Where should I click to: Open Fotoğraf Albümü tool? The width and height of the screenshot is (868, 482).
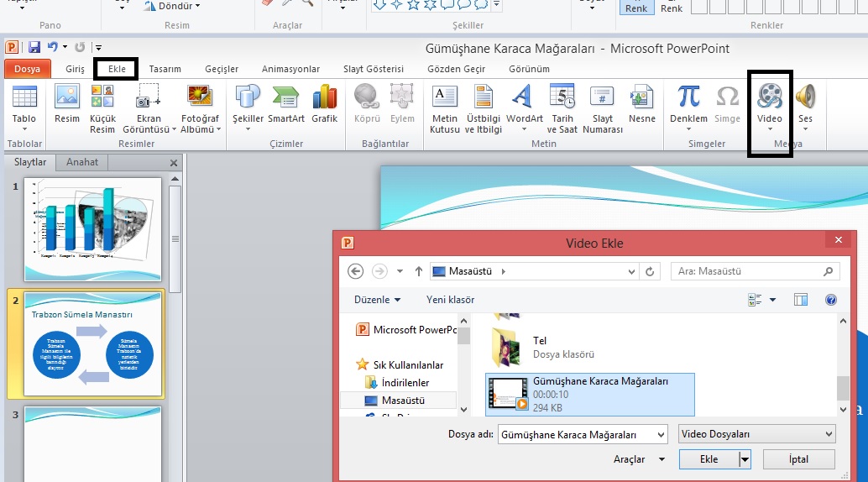pyautogui.click(x=200, y=108)
